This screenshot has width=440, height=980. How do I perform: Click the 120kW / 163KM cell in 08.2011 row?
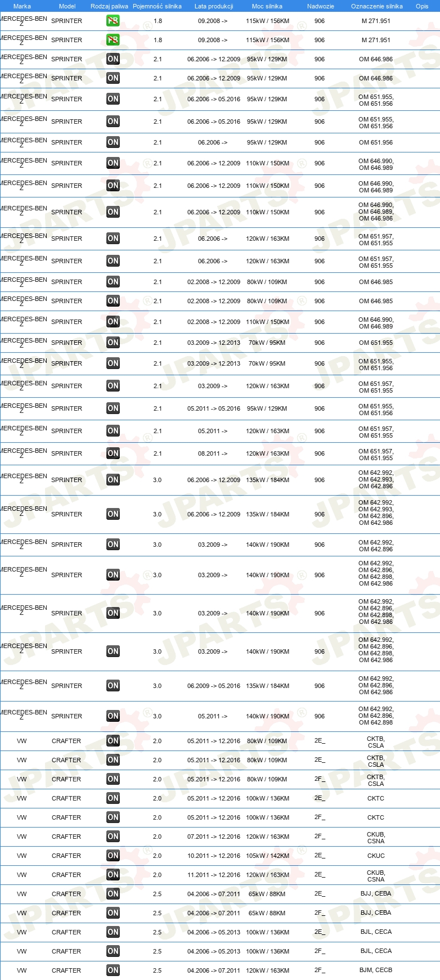(267, 453)
